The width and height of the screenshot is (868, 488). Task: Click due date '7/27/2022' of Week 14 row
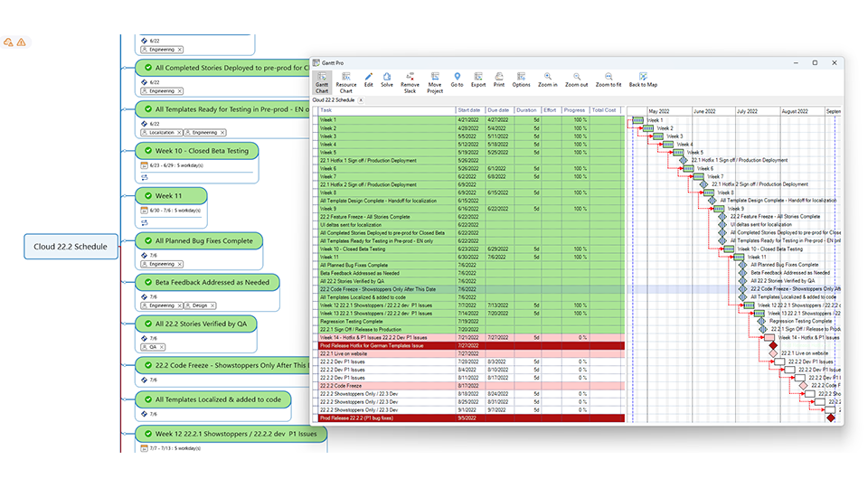[497, 337]
